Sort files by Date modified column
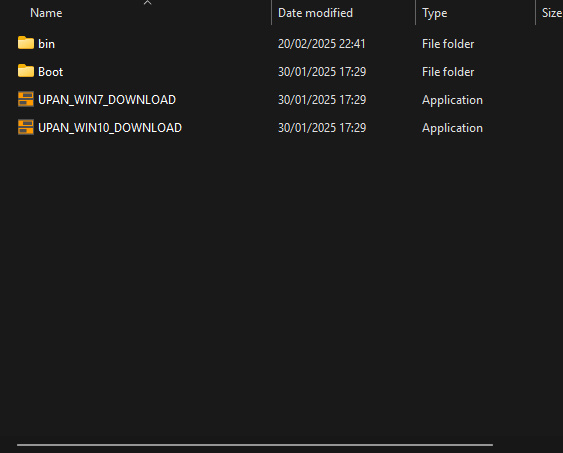The height and width of the screenshot is (453, 563). pos(315,13)
